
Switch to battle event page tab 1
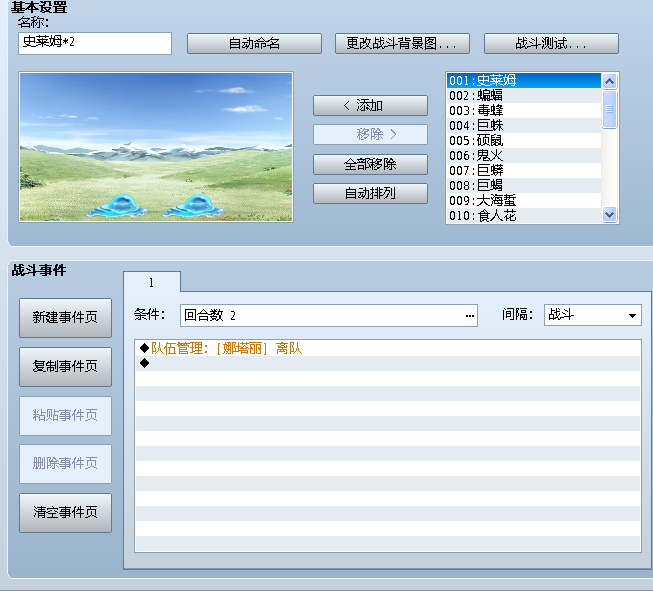click(152, 282)
